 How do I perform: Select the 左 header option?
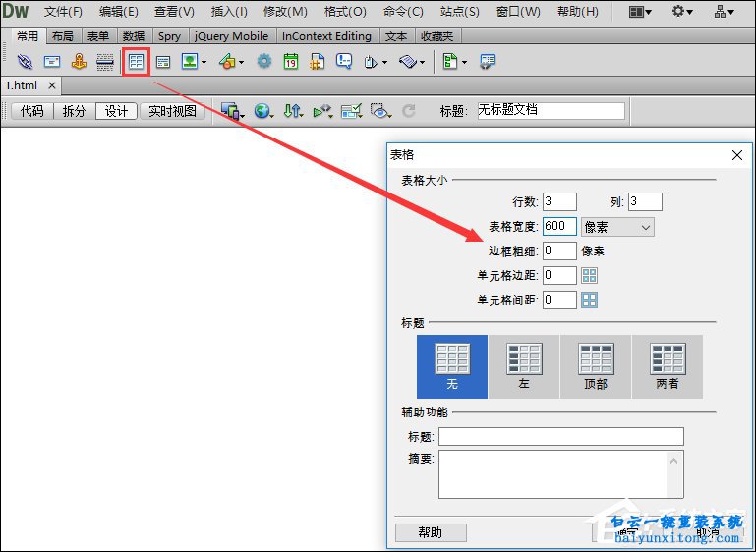click(524, 366)
